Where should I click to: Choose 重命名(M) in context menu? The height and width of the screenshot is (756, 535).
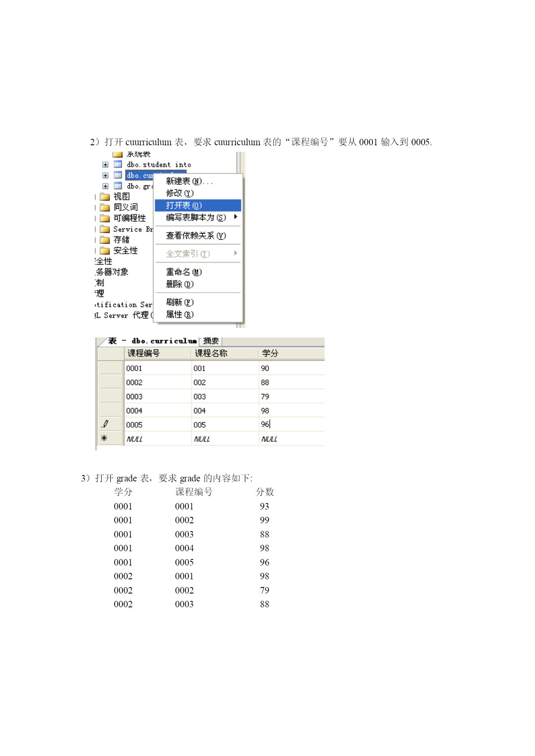198,272
